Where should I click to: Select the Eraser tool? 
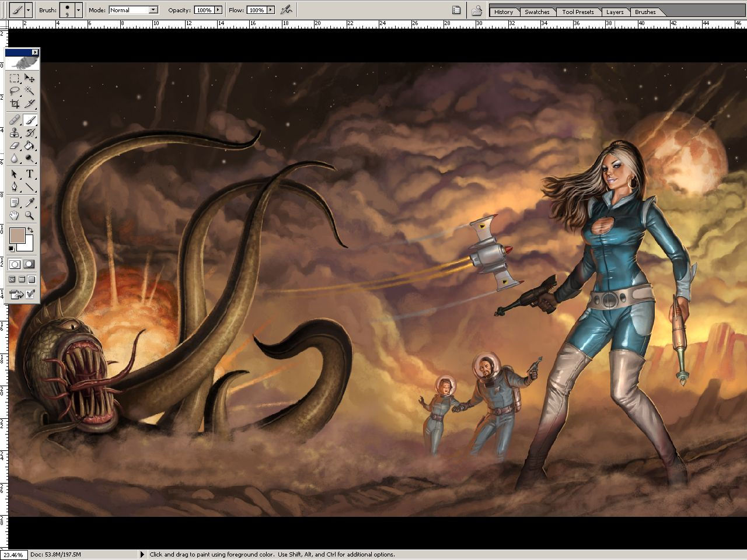tap(15, 146)
